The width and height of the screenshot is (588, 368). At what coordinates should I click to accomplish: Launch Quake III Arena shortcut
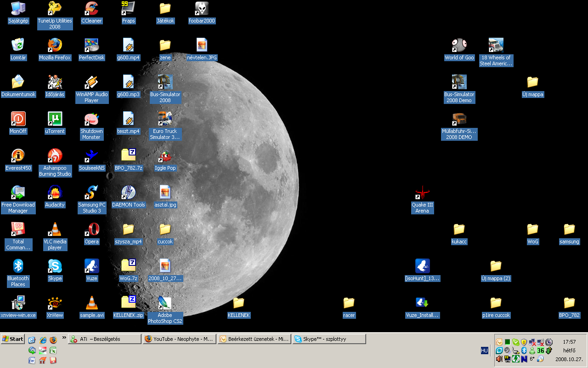click(422, 199)
